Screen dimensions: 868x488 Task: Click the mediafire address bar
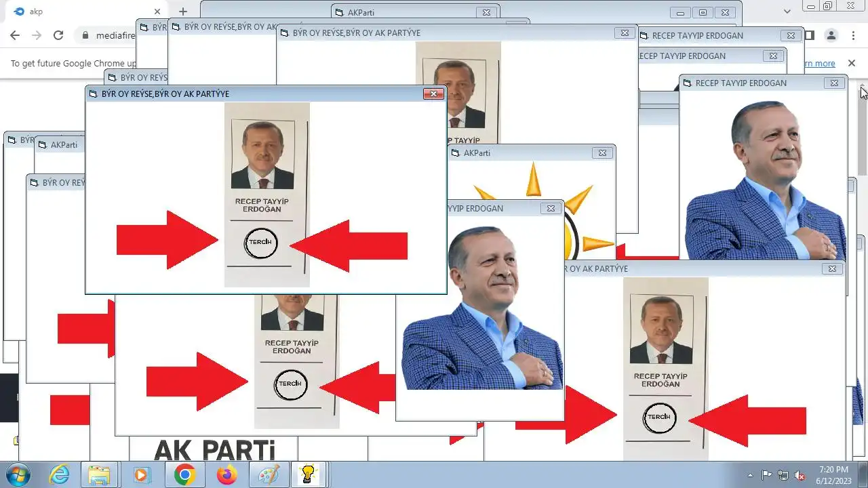(115, 35)
